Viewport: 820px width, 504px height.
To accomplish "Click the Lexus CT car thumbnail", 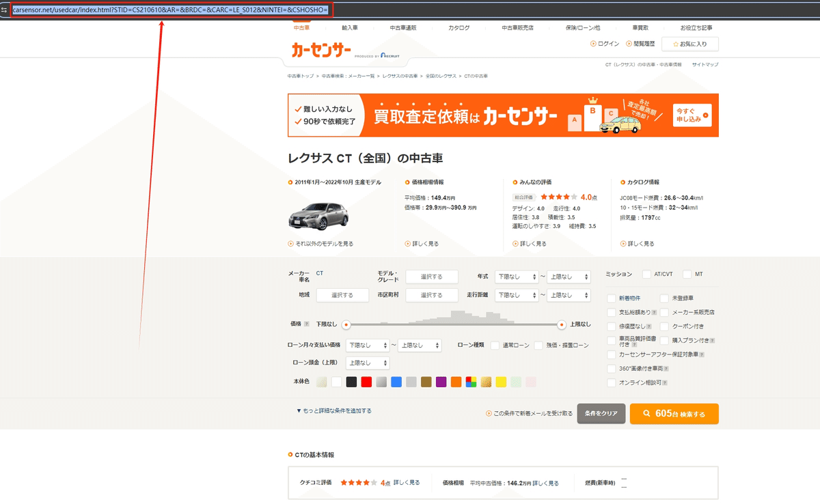I will (318, 214).
